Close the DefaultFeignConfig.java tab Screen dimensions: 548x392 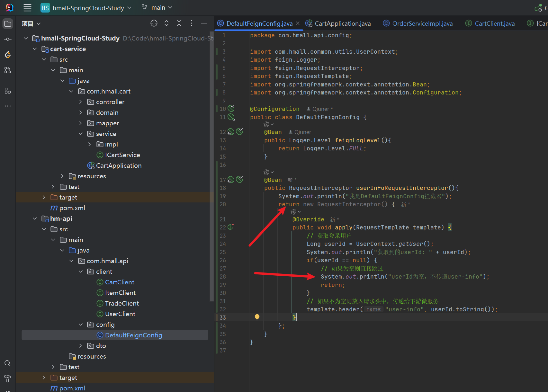(x=298, y=23)
